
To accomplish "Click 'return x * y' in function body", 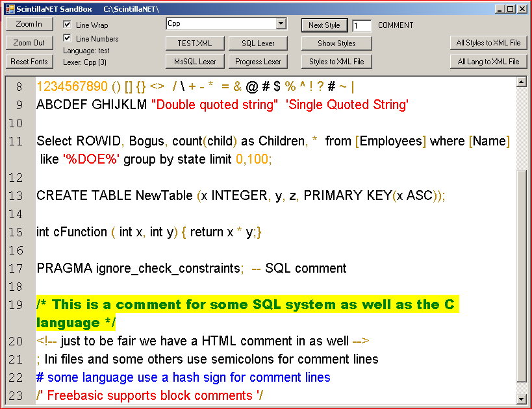I will pyautogui.click(x=222, y=232).
